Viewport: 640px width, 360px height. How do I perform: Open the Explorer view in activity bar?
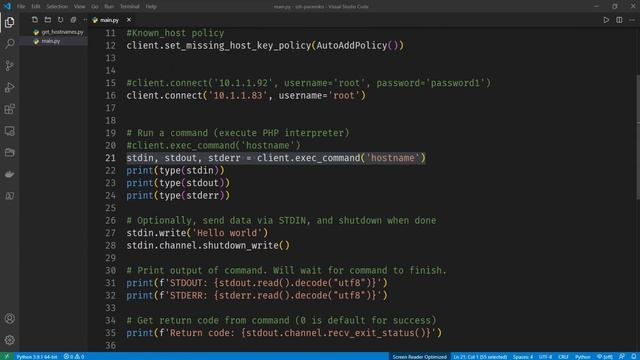click(x=9, y=22)
